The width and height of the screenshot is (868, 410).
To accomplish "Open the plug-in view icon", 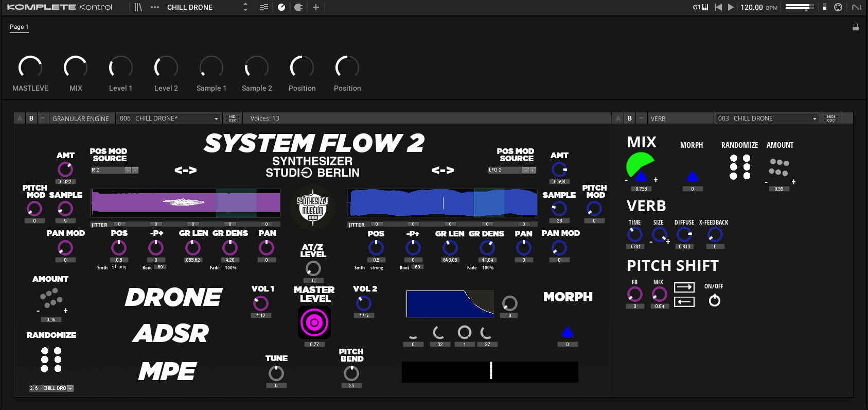I will pyautogui.click(x=298, y=7).
